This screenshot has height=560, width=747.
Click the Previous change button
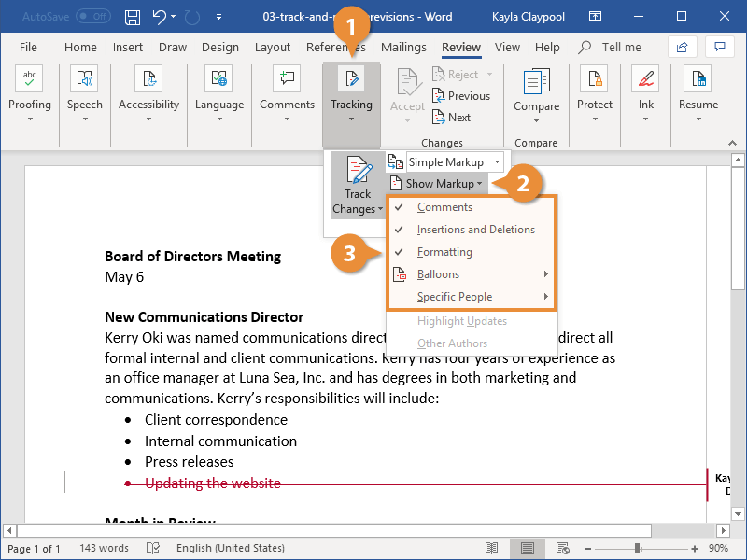(x=460, y=96)
